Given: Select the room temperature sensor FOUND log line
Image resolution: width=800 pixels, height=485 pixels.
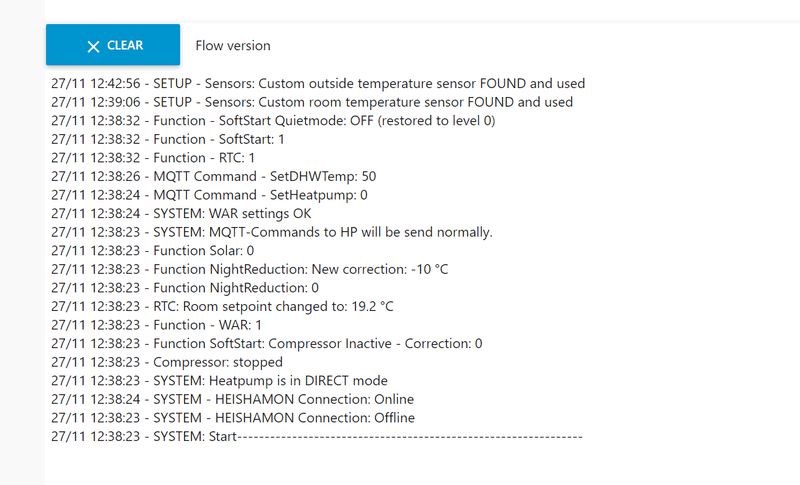Looking at the screenshot, I should tap(312, 102).
